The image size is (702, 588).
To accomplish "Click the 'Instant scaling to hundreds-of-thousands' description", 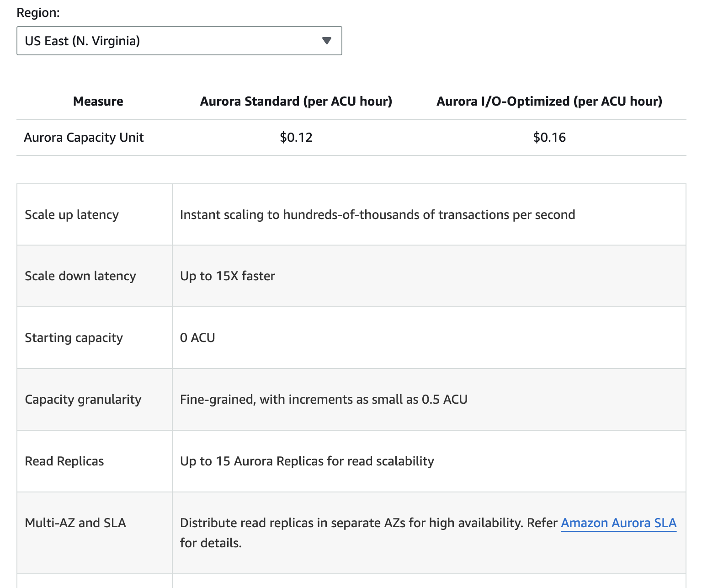I will (378, 214).
